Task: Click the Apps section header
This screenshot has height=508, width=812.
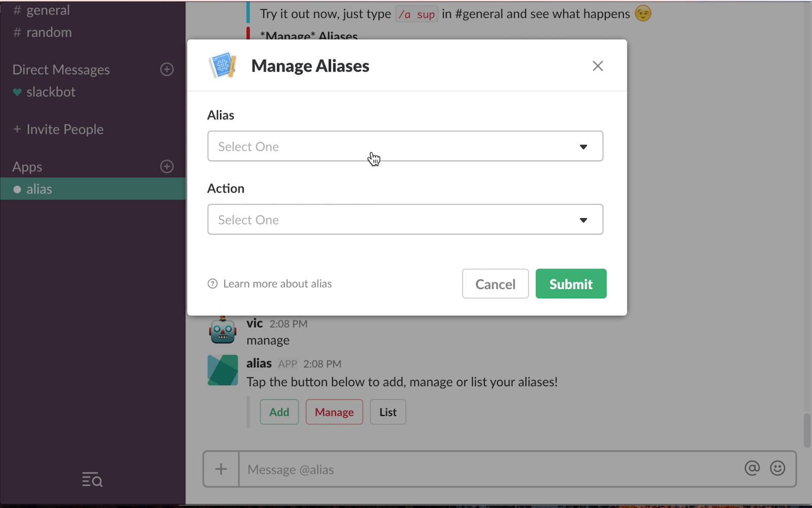Action: pos(27,167)
